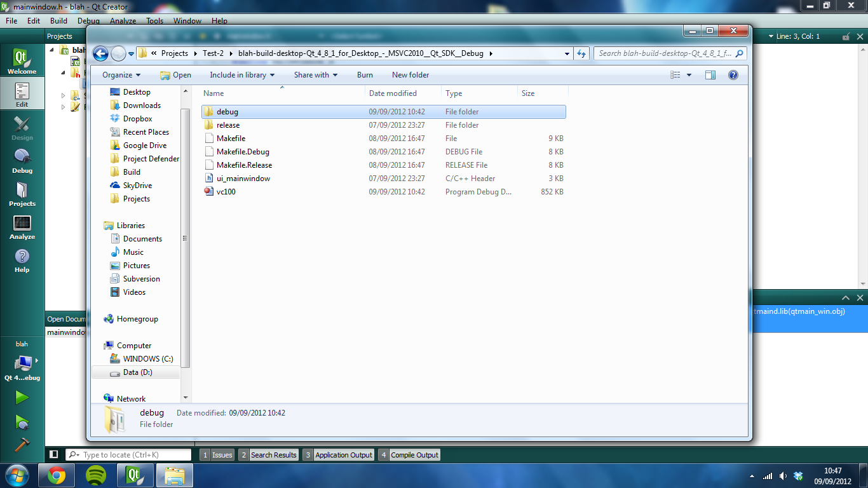The image size is (868, 488).
Task: Open the Issues output pane
Action: click(x=217, y=455)
